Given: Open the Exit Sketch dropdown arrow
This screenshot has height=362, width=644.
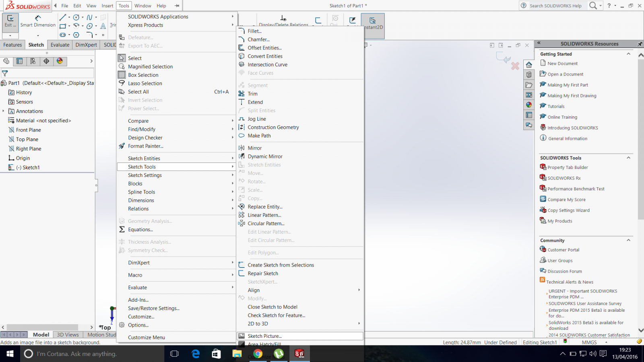Looking at the screenshot, I should point(10,35).
